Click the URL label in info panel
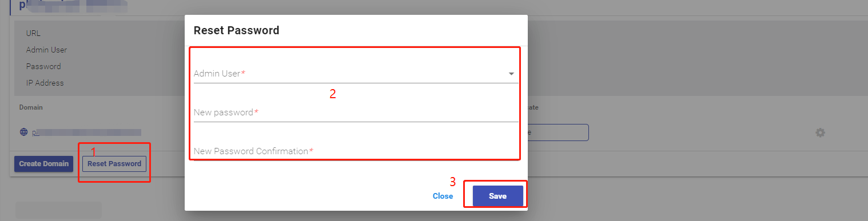868x221 pixels. (x=33, y=33)
